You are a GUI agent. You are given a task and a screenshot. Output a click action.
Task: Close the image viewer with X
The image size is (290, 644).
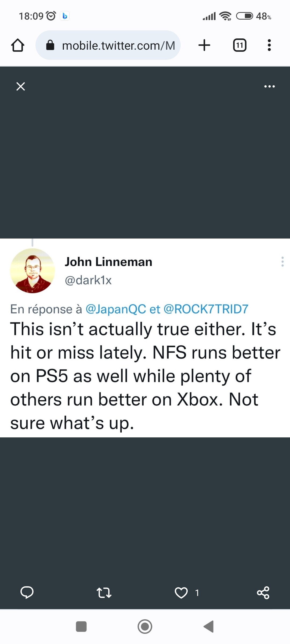pos(21,86)
